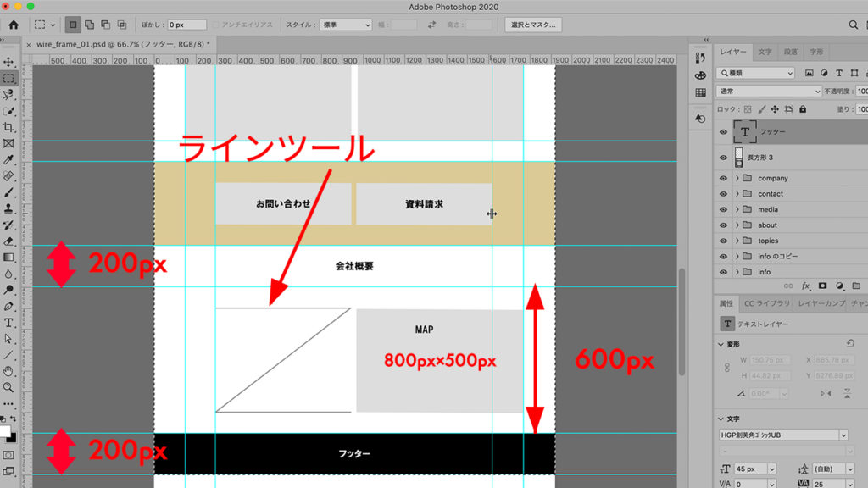The width and height of the screenshot is (868, 488).
Task: Open the search magnifier in options bar
Action: (x=853, y=25)
